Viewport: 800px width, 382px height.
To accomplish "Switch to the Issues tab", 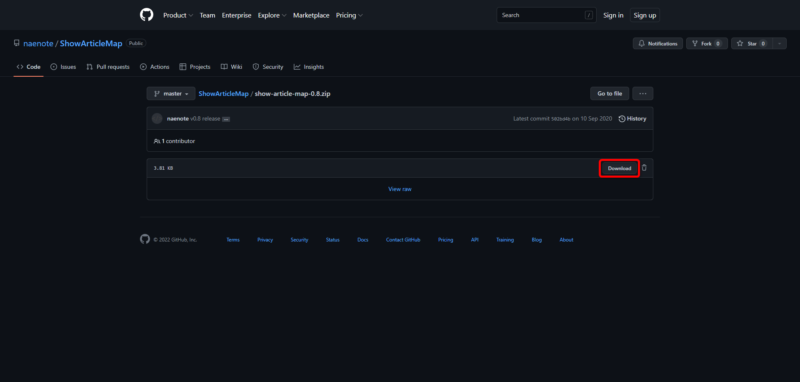I will 63,67.
